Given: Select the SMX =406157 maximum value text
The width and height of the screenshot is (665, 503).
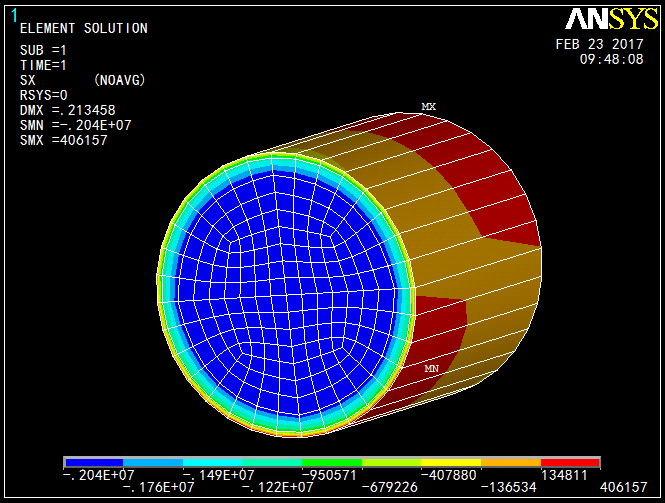Looking at the screenshot, I should click(63, 140).
